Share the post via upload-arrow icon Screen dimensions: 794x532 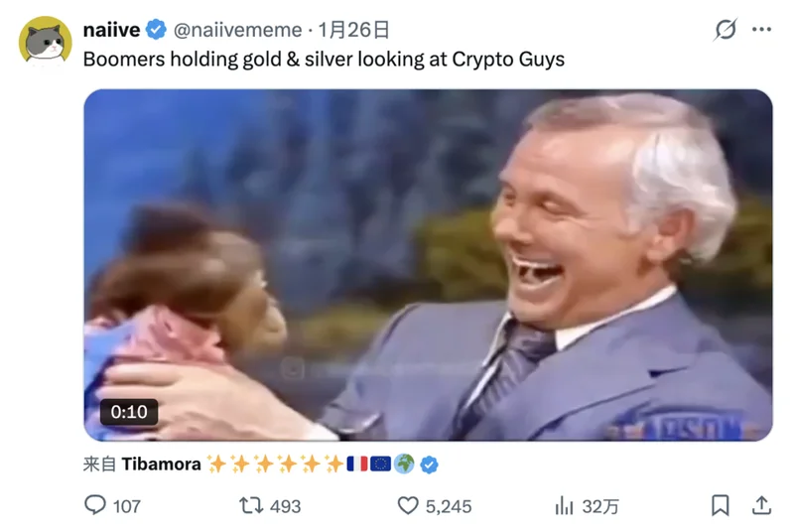pos(761,505)
